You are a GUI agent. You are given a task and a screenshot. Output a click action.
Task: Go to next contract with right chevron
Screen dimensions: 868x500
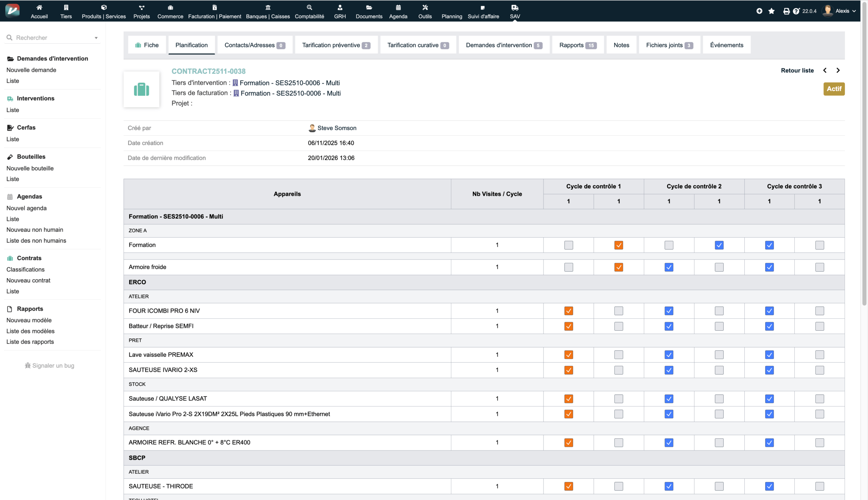tap(838, 70)
